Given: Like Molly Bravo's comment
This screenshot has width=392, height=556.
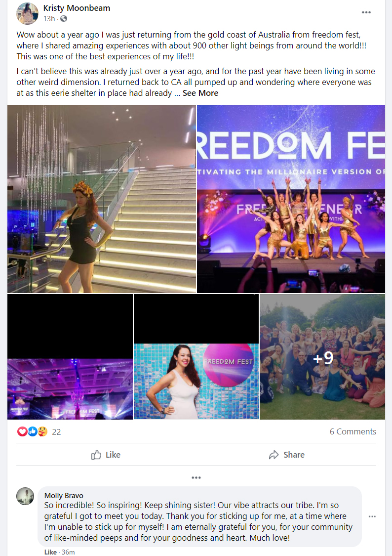Looking at the screenshot, I should (x=50, y=552).
